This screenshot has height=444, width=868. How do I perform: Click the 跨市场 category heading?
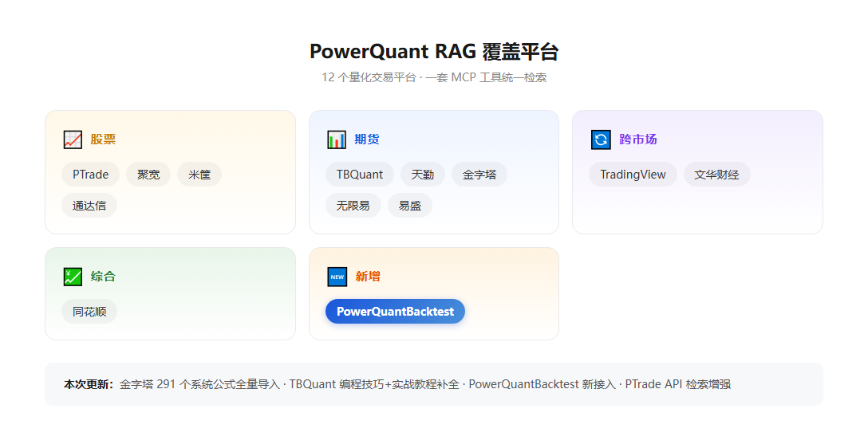point(638,139)
